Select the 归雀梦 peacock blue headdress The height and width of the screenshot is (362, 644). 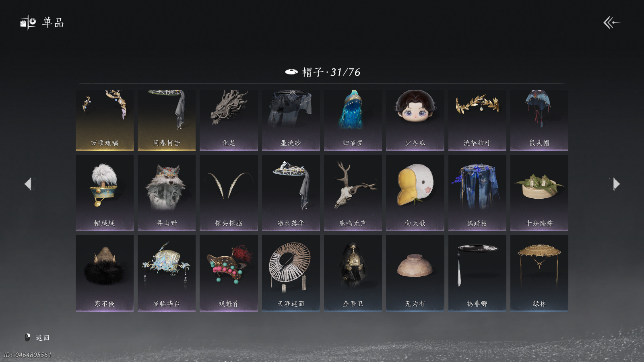[x=353, y=120]
